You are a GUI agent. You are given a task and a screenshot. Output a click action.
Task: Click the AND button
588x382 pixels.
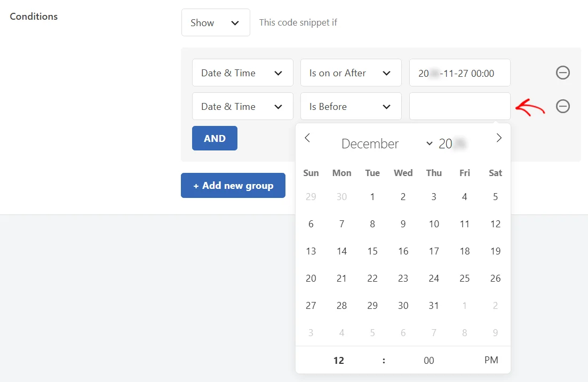(214, 138)
